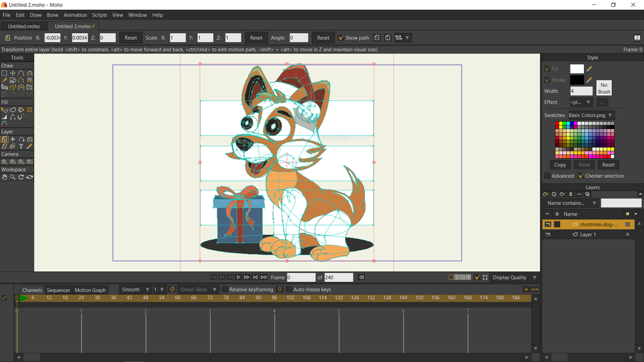The height and width of the screenshot is (362, 644).
Task: Select the Transform Points tool
Action: coord(13,73)
